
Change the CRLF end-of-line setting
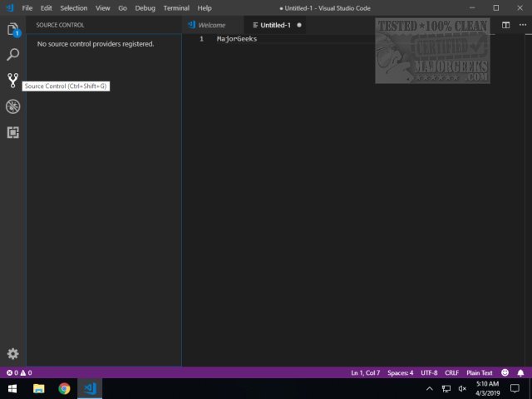coord(451,373)
